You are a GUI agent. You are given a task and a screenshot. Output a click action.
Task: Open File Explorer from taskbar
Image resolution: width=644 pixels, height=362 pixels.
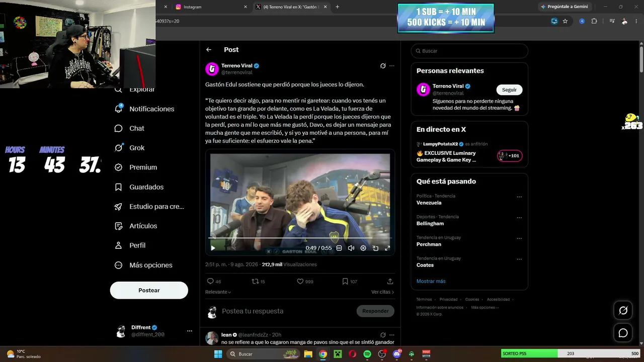[x=308, y=354]
